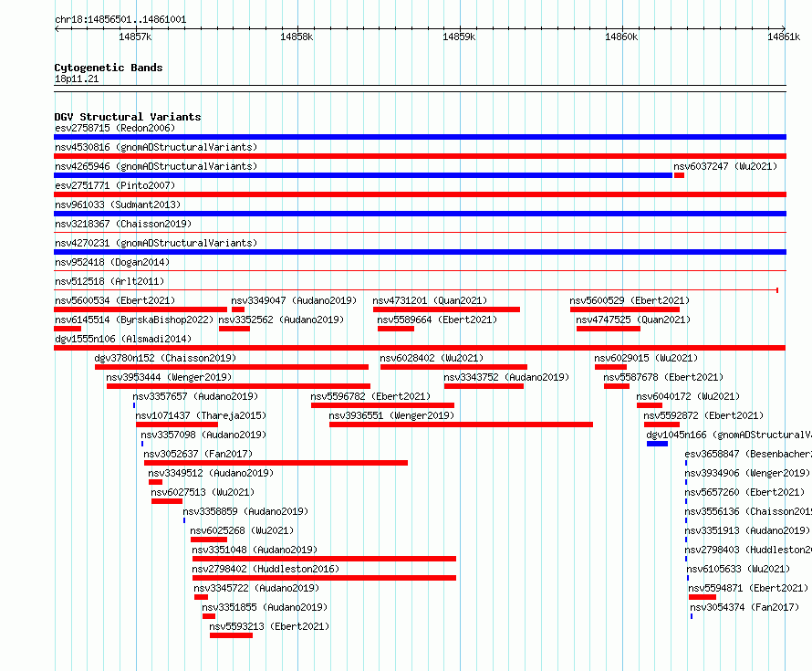Select the nsv5594871 (Ebert2021) label
The height and width of the screenshot is (671, 812).
click(748, 588)
